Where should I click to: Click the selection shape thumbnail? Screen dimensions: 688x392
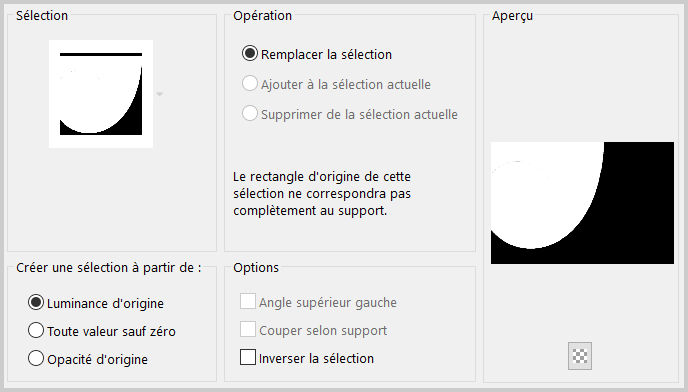pyautogui.click(x=101, y=94)
